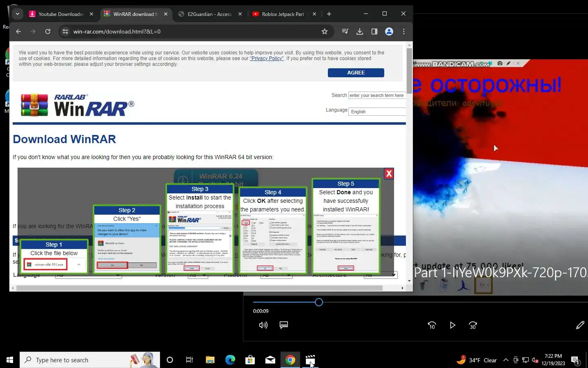Launch Microsoft Edge from taskbar
The width and height of the screenshot is (588, 368).
click(230, 360)
